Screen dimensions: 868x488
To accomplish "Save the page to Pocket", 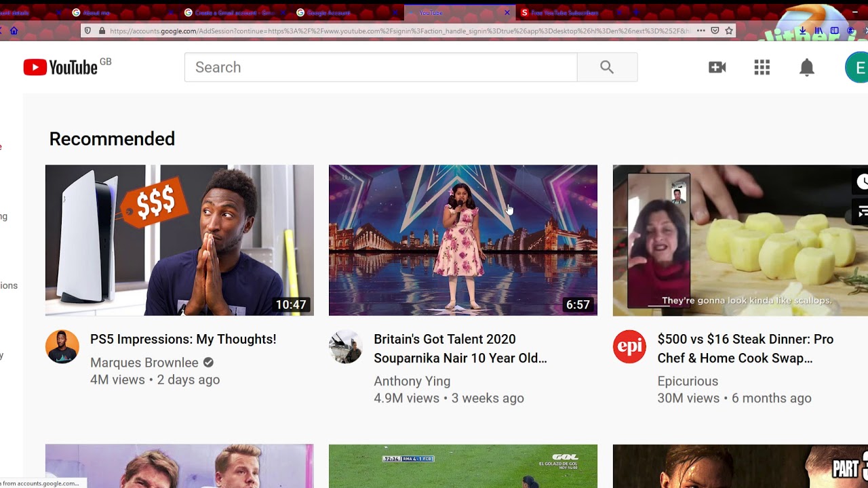I will pos(715,30).
